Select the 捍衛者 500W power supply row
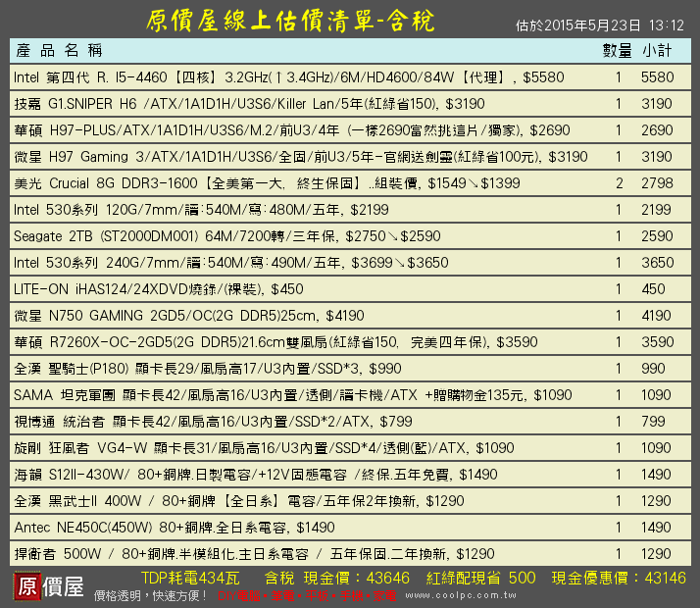Screen dimensions: 700x608 click(x=350, y=554)
